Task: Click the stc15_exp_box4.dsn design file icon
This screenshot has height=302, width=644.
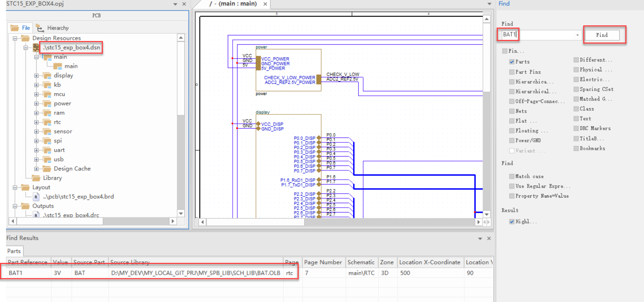Action: [36, 48]
